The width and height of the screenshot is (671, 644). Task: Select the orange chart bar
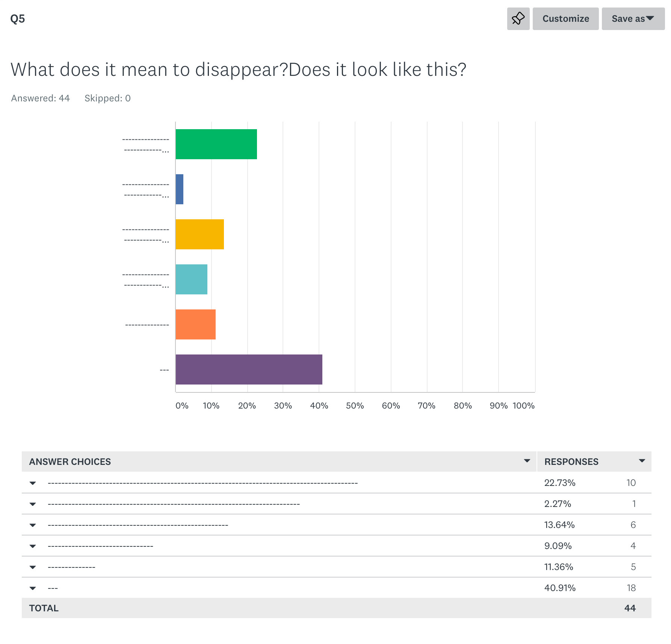[196, 324]
